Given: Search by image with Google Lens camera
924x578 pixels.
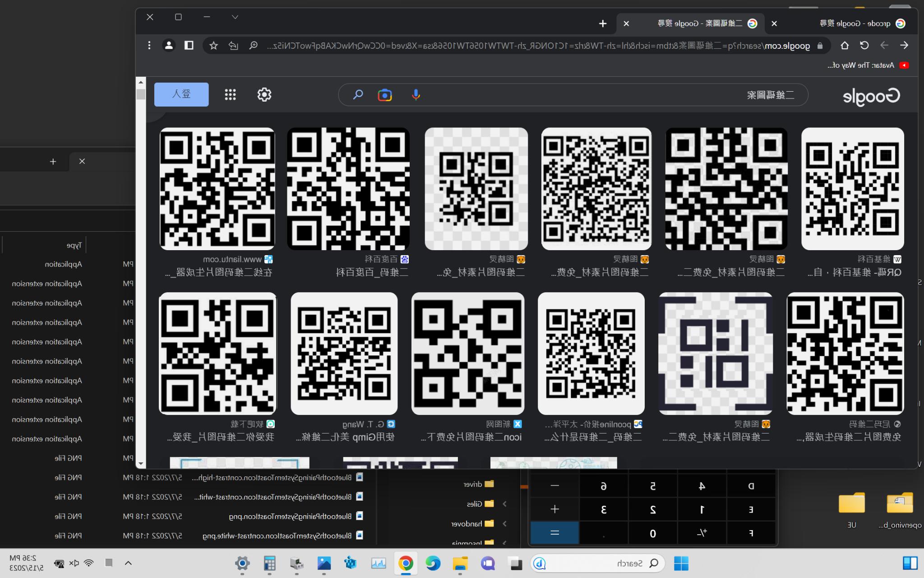Looking at the screenshot, I should (x=385, y=95).
